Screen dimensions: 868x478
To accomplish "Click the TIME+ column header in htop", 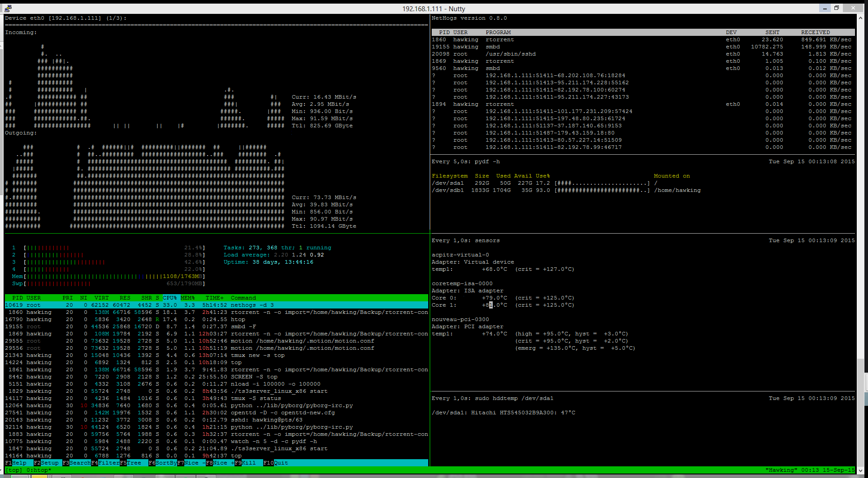I will (214, 298).
